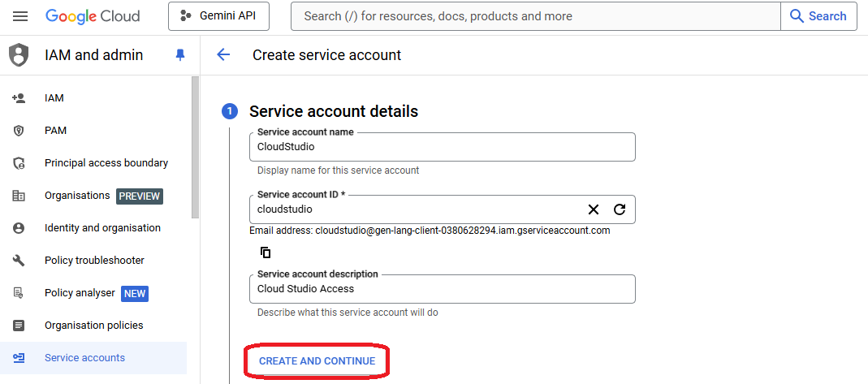This screenshot has height=384, width=868.
Task: Click the IAM and admin shield icon
Action: [x=19, y=55]
